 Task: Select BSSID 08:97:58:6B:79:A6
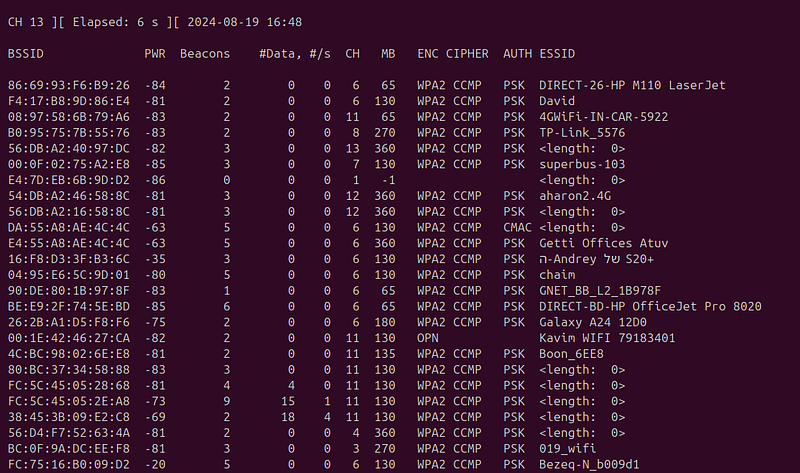pyautogui.click(x=68, y=117)
